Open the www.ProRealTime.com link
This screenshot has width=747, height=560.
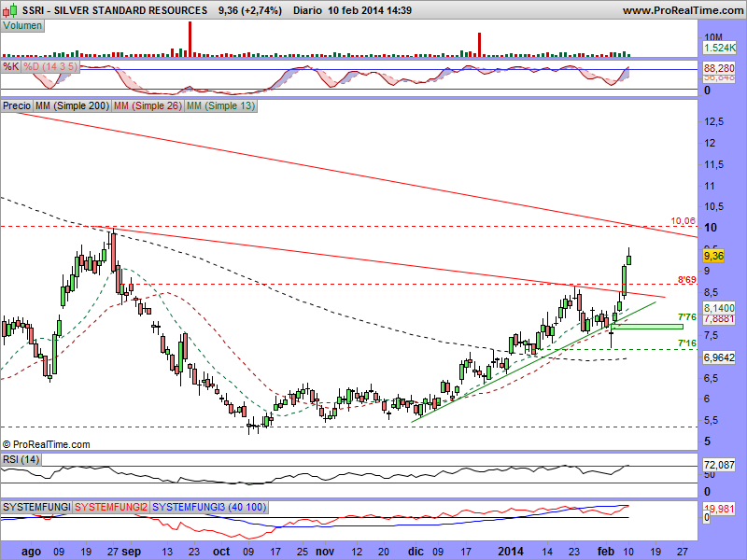pos(683,10)
